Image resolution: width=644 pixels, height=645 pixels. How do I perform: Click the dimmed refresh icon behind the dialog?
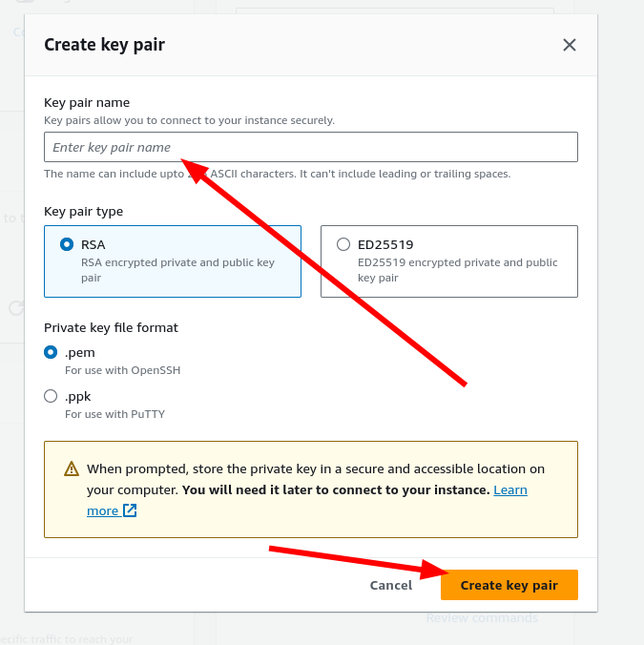(15, 307)
